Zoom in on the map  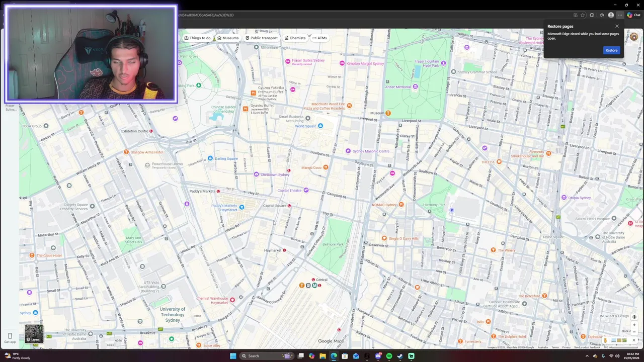point(634,325)
